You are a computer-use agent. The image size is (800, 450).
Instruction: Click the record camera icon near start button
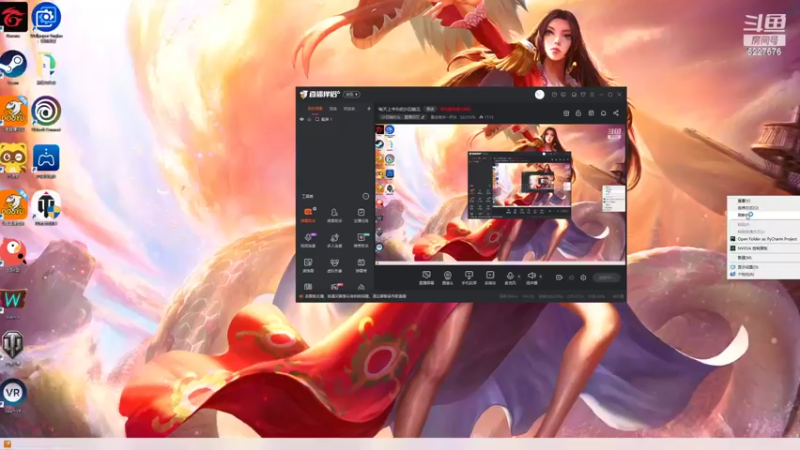559,278
